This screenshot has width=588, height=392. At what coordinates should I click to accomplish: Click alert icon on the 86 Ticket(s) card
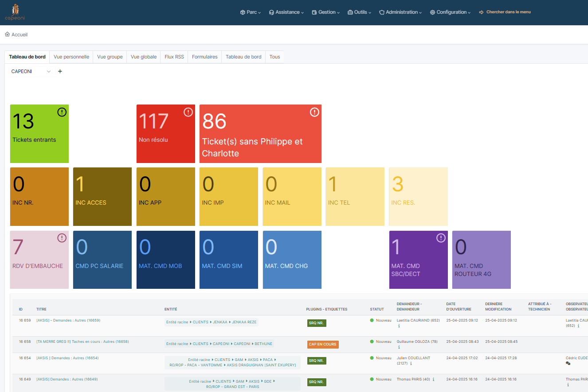pos(314,112)
